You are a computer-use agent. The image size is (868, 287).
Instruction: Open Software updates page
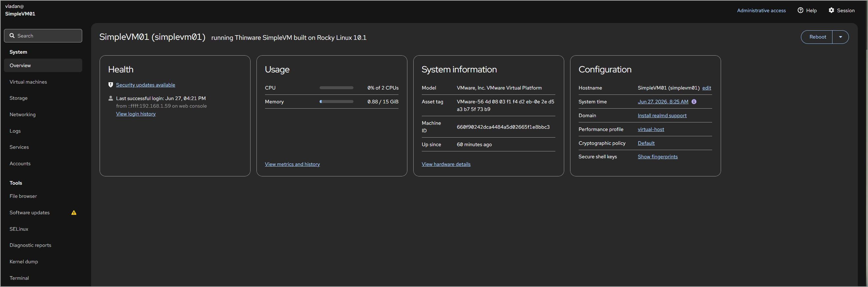coord(43,213)
